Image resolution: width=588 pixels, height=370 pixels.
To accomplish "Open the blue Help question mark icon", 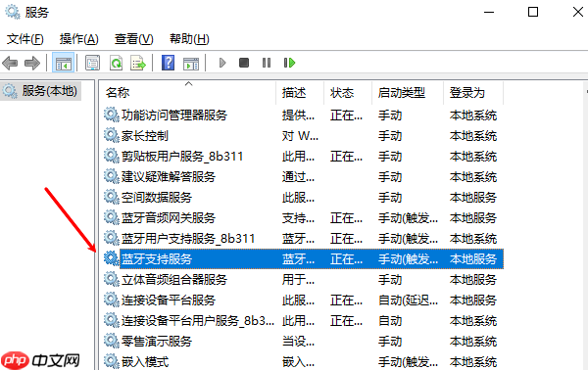I will click(168, 63).
